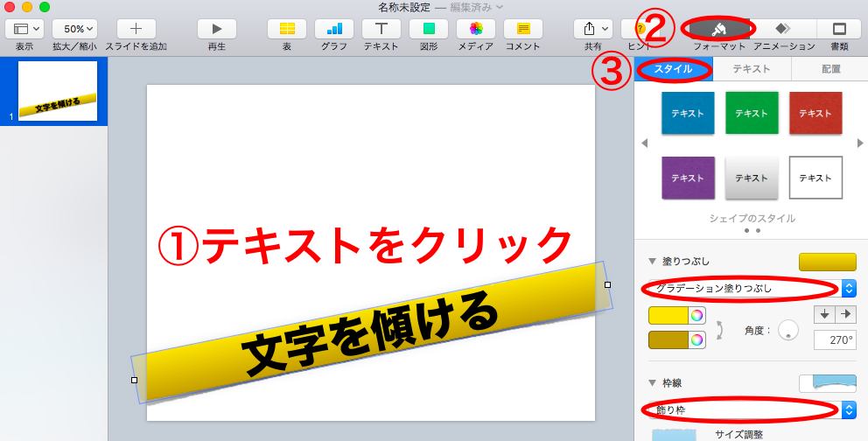868x441 pixels.
Task: Add a text box with the テキスト toolbar icon
Action: [x=381, y=29]
